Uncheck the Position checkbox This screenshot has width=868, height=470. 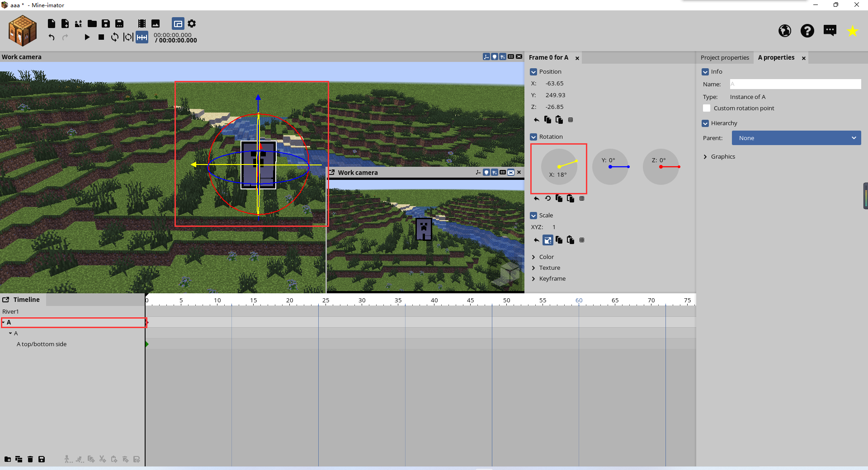tap(533, 72)
